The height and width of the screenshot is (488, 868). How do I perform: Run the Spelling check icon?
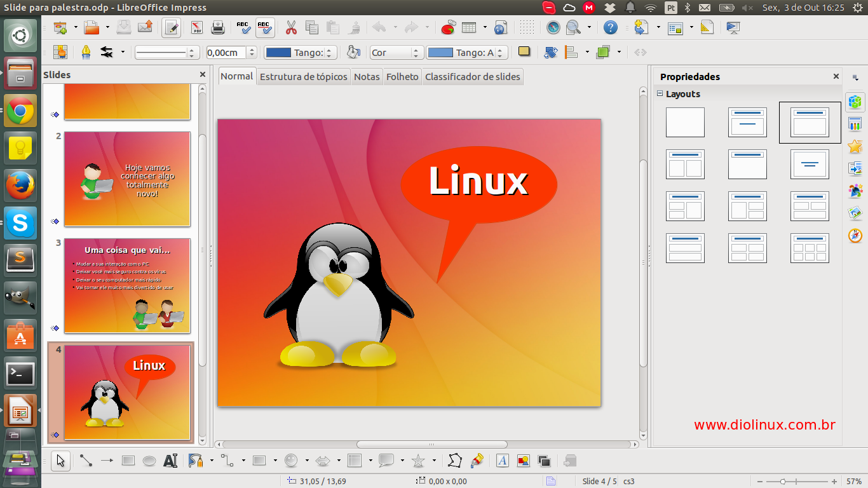pyautogui.click(x=243, y=27)
